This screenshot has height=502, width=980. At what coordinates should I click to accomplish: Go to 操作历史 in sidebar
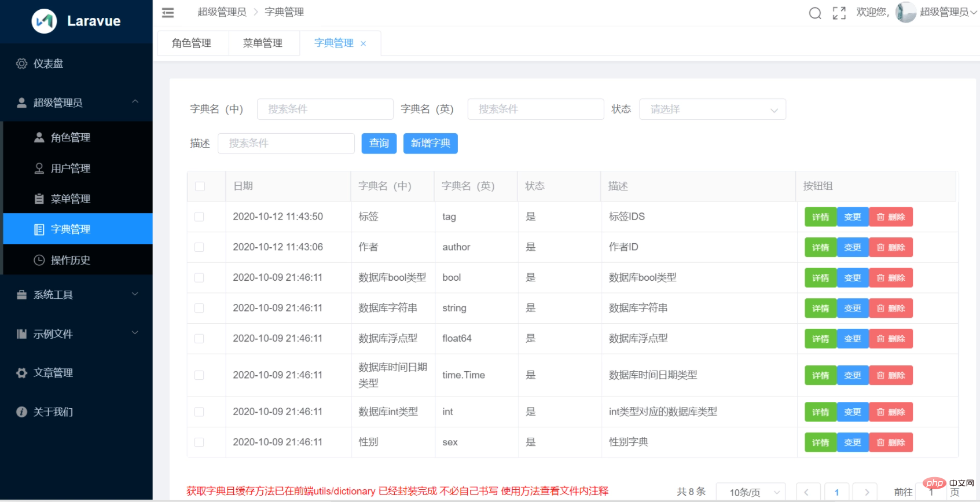tap(70, 260)
